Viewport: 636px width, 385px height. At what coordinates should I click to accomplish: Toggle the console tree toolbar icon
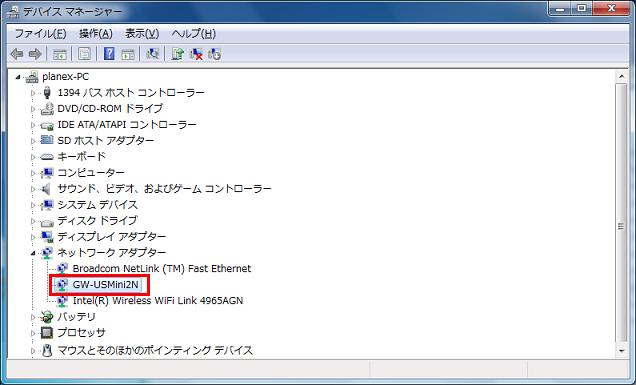(60, 54)
